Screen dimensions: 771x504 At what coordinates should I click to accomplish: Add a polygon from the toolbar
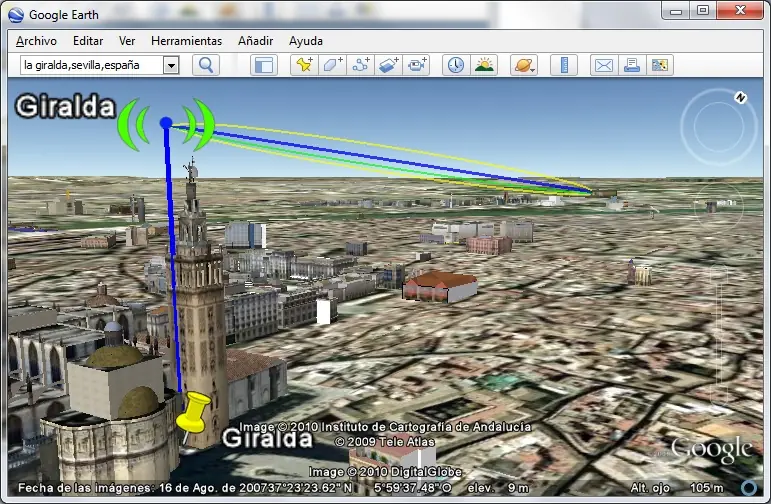point(332,65)
